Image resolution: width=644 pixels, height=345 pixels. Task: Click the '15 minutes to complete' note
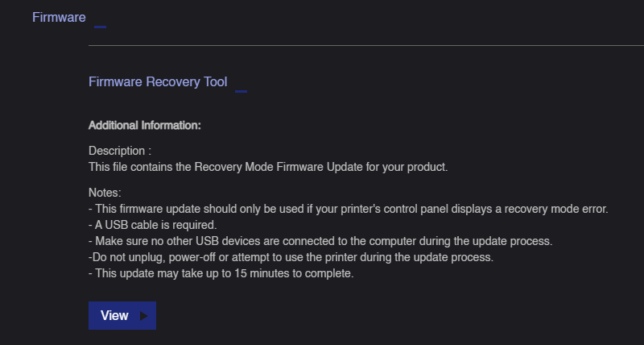[221, 273]
